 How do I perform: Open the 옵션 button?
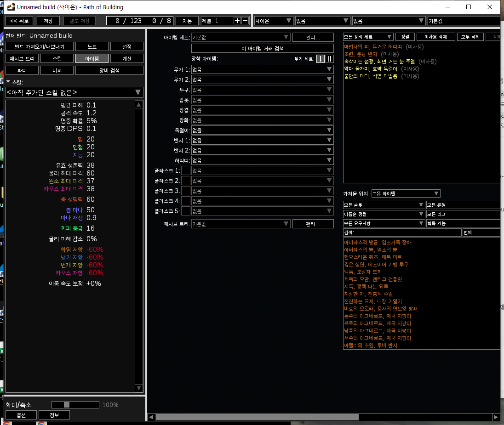(x=21, y=415)
